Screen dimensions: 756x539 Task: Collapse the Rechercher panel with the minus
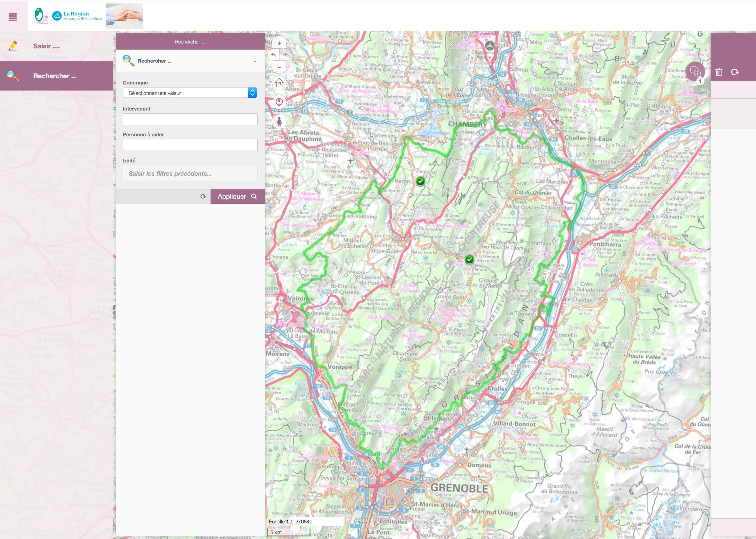pyautogui.click(x=255, y=61)
